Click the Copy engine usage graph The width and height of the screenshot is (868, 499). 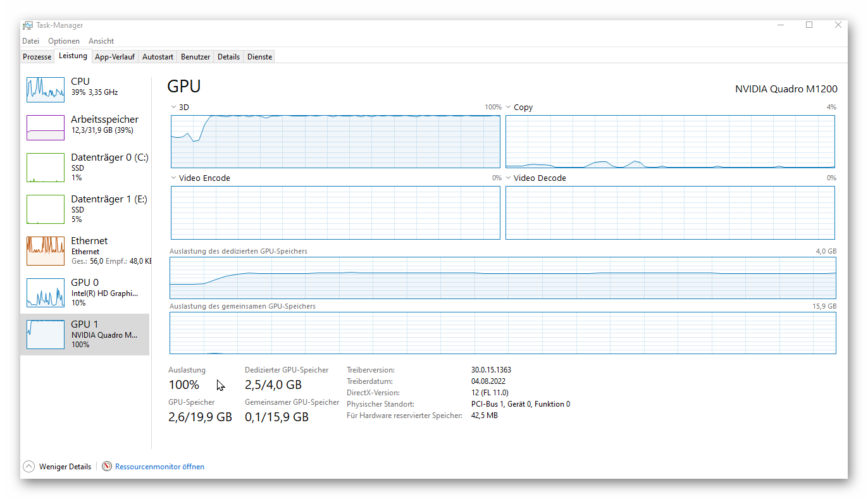(670, 142)
